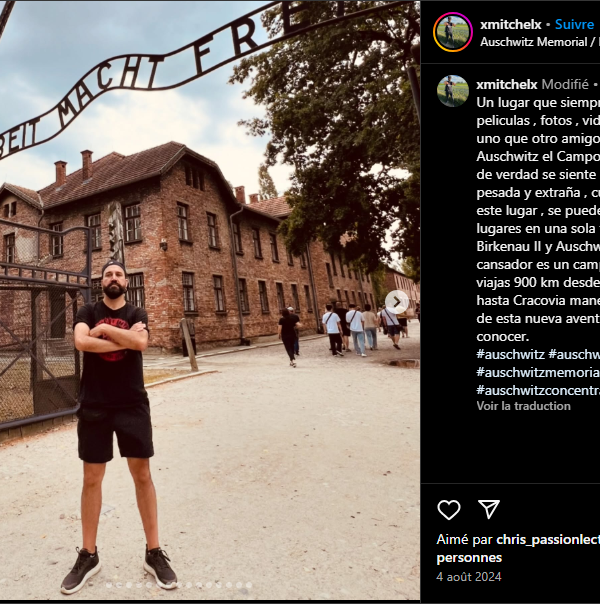Open the #auschwitzconcentra... hashtag
Viewport: 600px width, 604px height.
[x=538, y=390]
